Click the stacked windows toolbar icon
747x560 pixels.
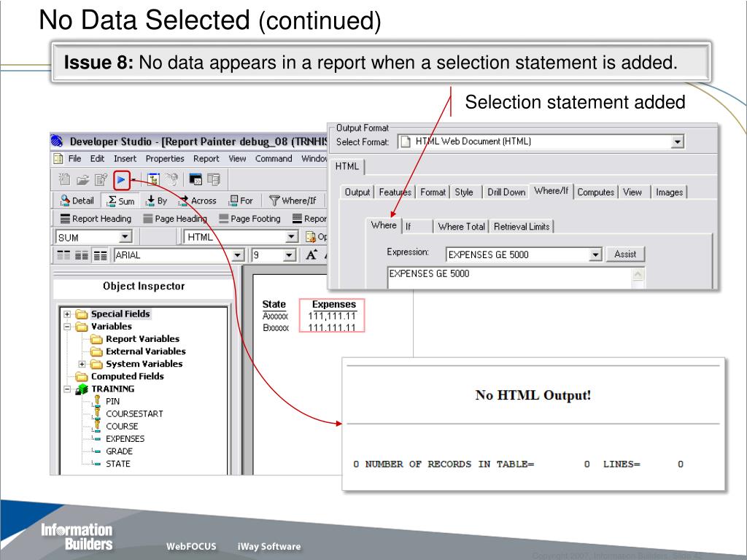click(214, 179)
